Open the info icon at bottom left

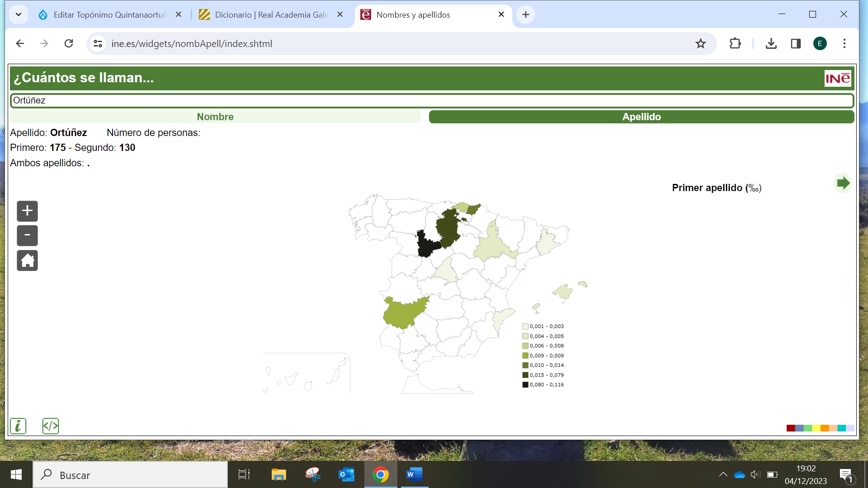click(x=18, y=426)
